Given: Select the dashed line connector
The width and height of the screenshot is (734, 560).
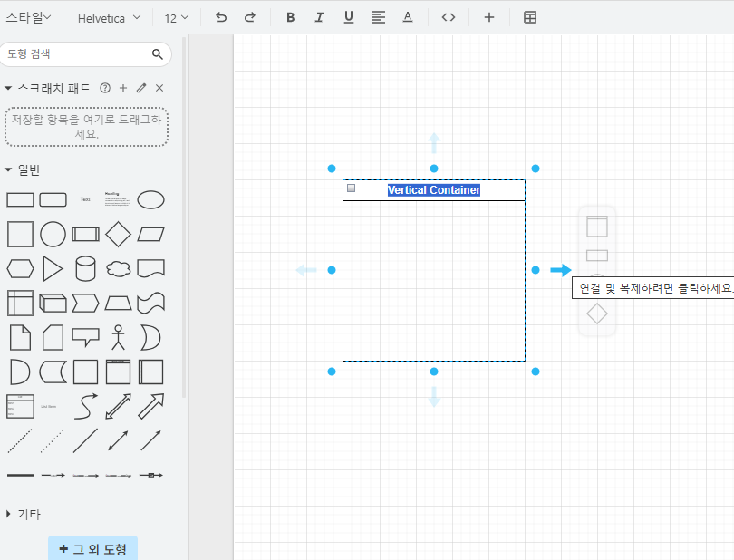Looking at the screenshot, I should (20, 440).
